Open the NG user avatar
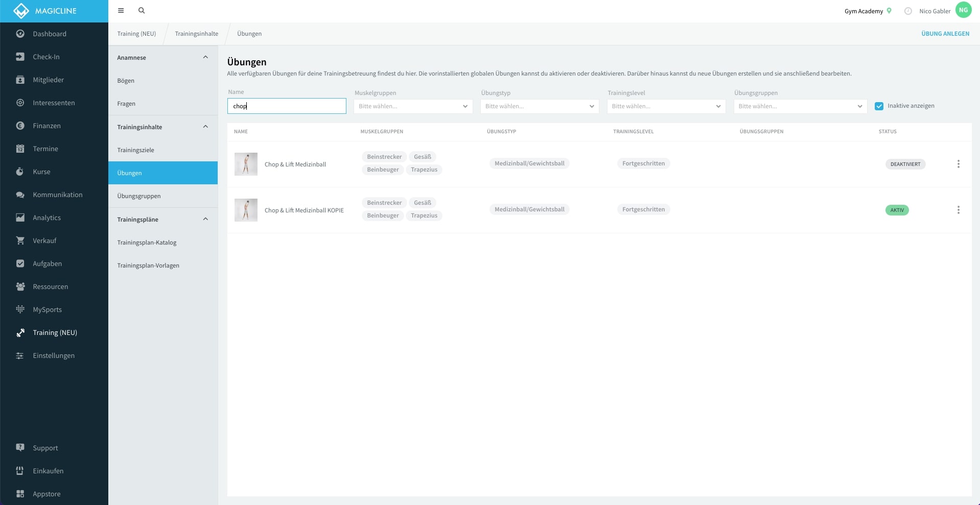Image resolution: width=980 pixels, height=505 pixels. (963, 10)
